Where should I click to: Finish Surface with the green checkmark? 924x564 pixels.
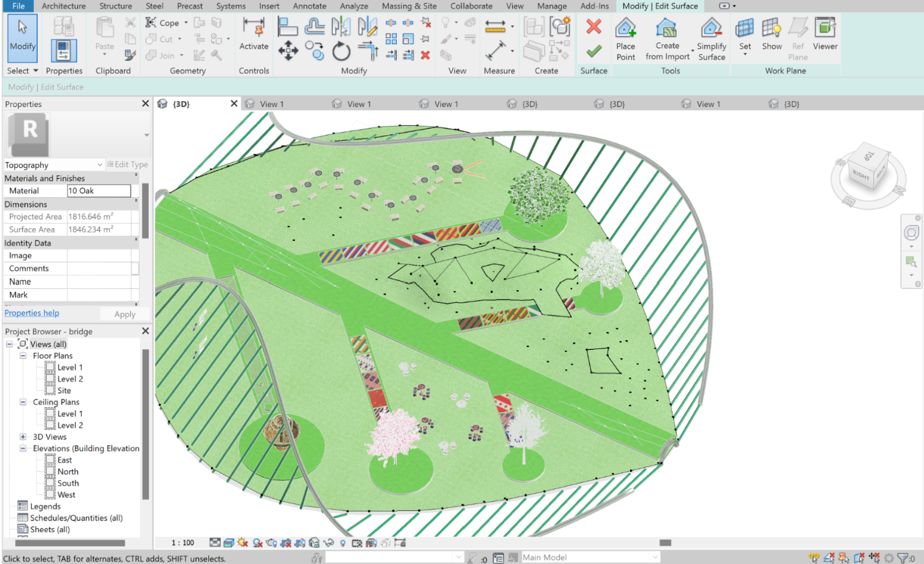click(594, 51)
